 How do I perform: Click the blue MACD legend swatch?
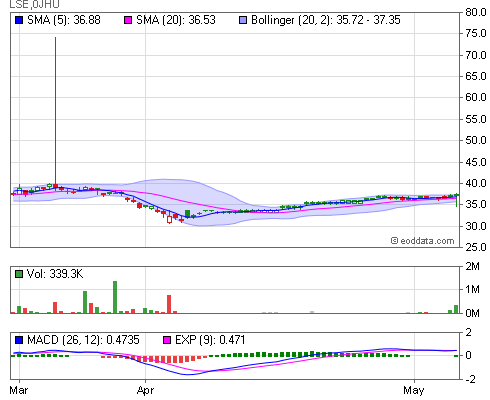point(19,340)
